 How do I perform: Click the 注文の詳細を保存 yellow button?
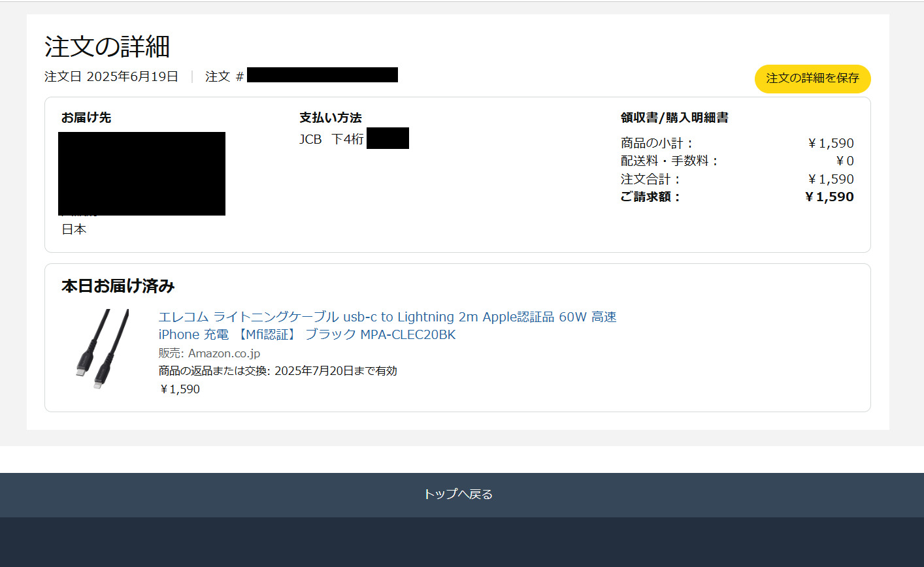pos(812,78)
